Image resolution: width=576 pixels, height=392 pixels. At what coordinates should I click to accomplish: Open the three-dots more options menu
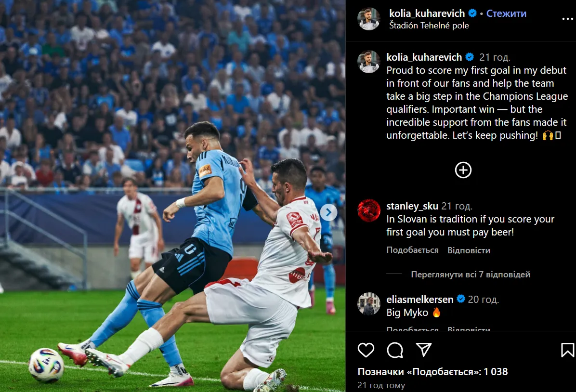pos(567,19)
